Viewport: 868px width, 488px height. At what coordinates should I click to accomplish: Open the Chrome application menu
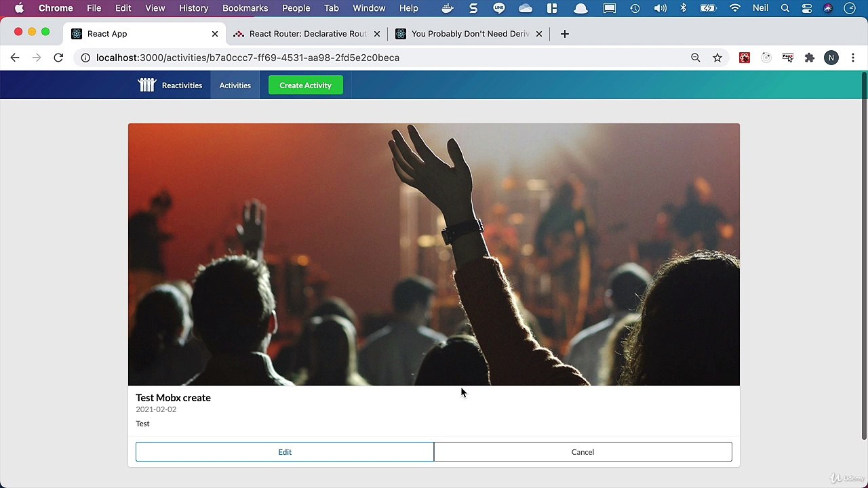click(56, 8)
